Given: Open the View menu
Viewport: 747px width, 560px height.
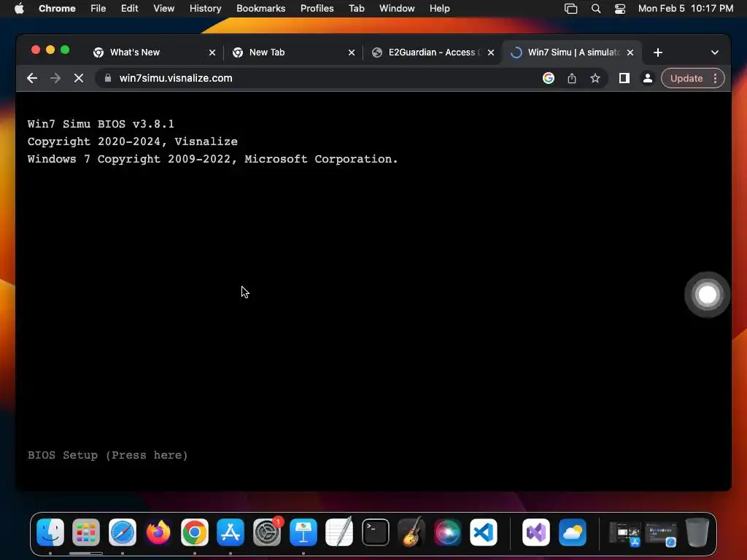Looking at the screenshot, I should (163, 8).
